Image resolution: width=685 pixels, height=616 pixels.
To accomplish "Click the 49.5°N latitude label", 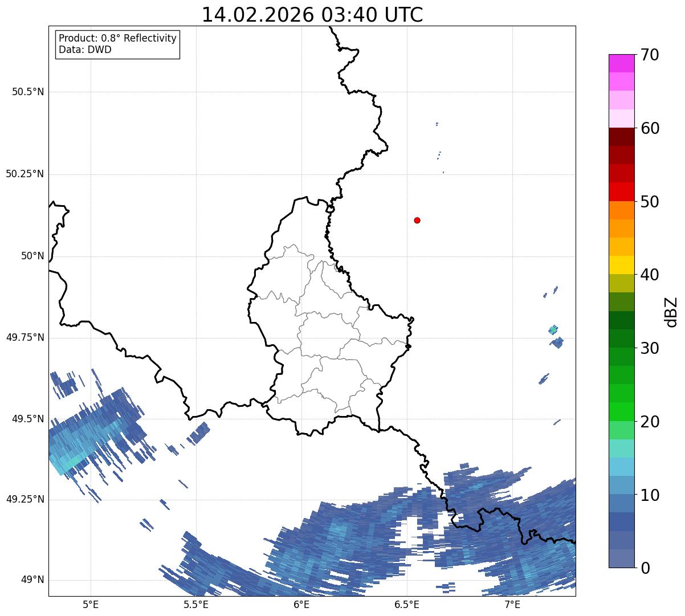I will tap(28, 419).
